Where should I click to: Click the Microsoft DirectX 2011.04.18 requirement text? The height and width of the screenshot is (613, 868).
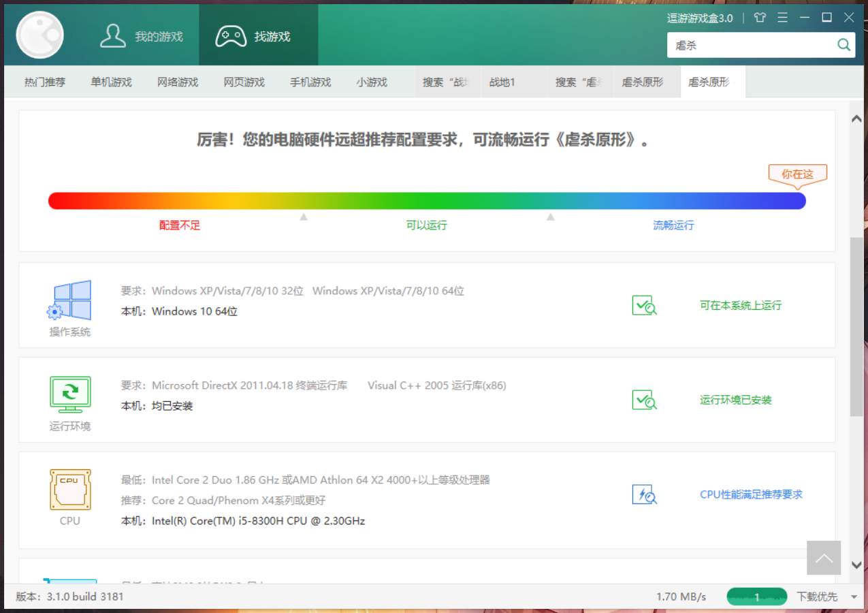[x=249, y=386]
